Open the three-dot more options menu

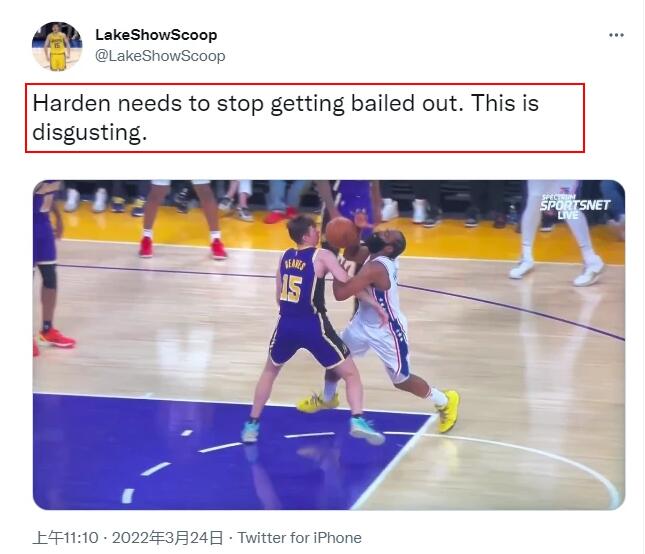[x=616, y=35]
